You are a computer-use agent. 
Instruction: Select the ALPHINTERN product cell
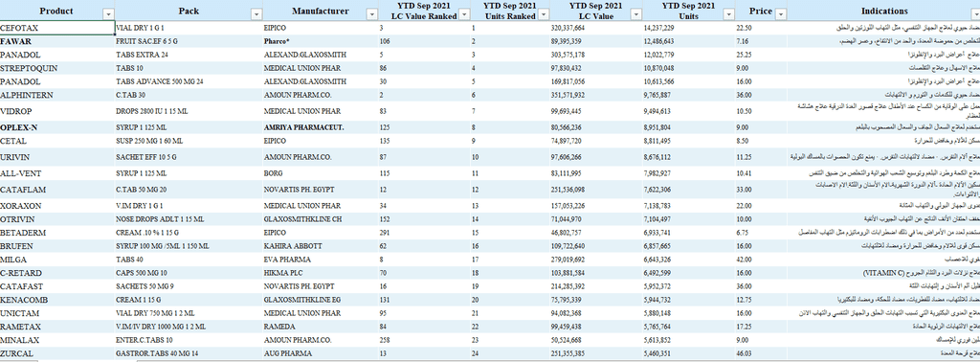[57, 95]
